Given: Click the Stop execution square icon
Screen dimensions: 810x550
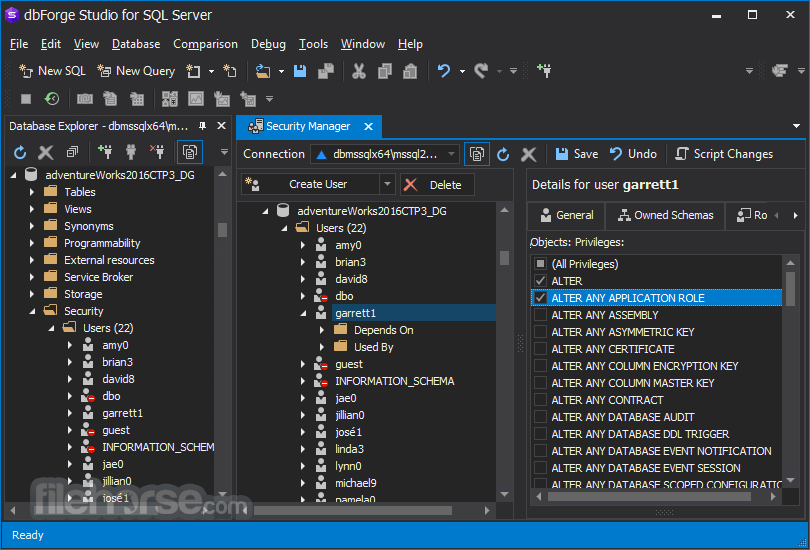Looking at the screenshot, I should [x=26, y=98].
